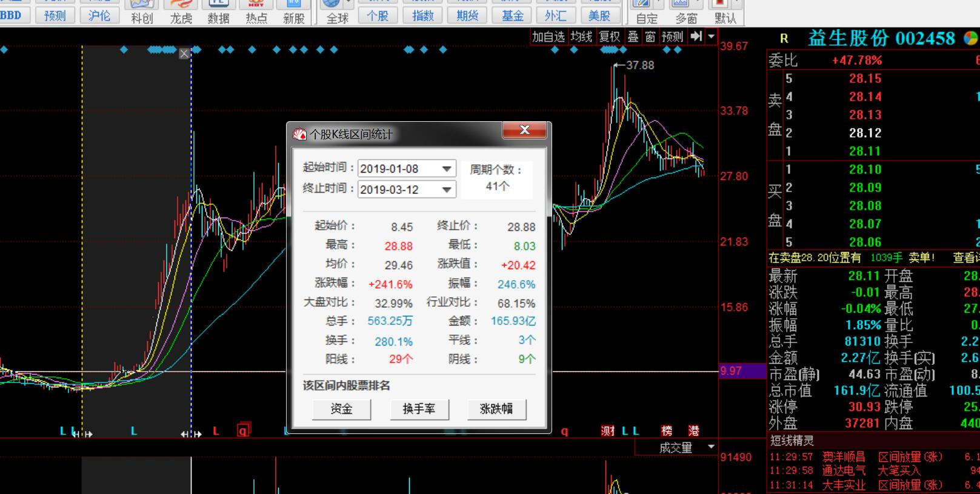
Task: Open the 热点 hotspot icon
Action: tap(256, 12)
